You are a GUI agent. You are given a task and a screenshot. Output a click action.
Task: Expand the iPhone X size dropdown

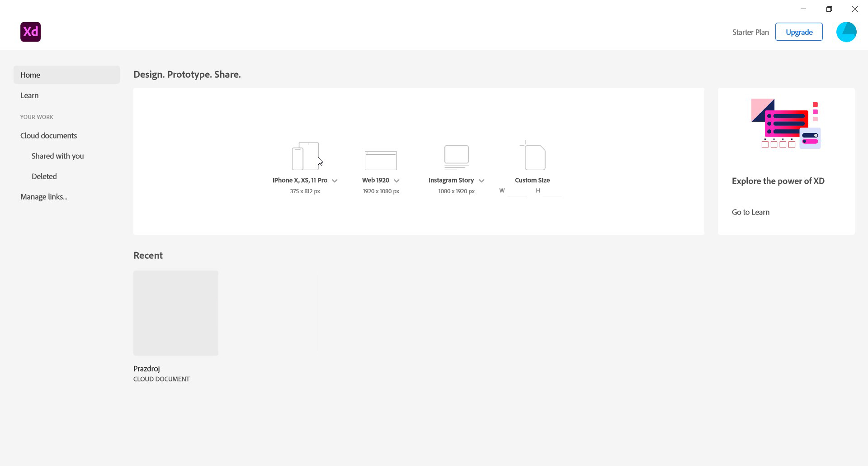(335, 181)
